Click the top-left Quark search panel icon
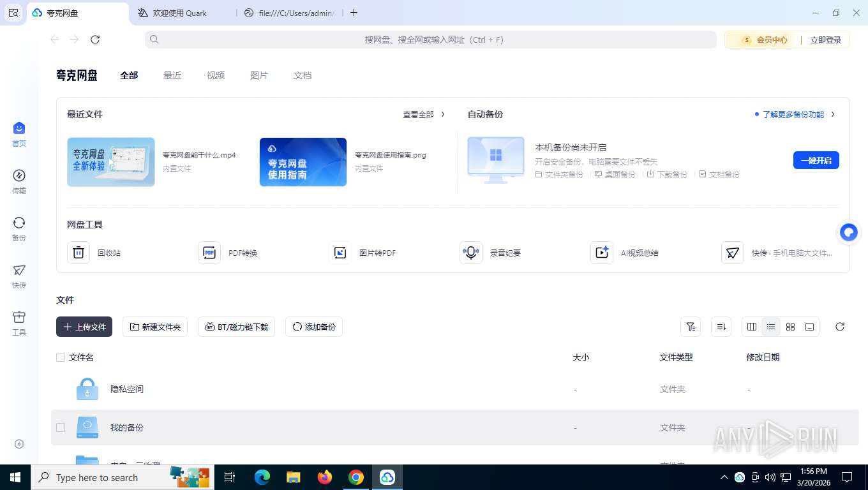 (13, 13)
